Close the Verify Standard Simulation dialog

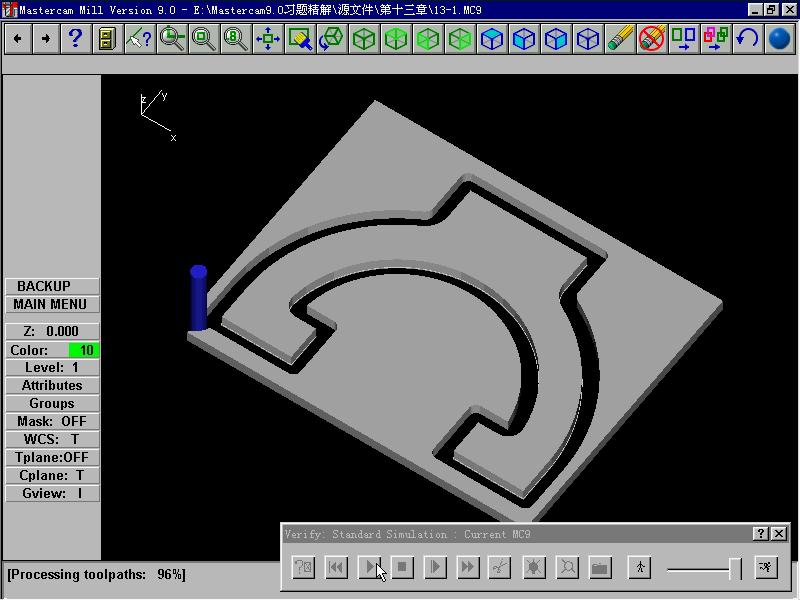(779, 534)
